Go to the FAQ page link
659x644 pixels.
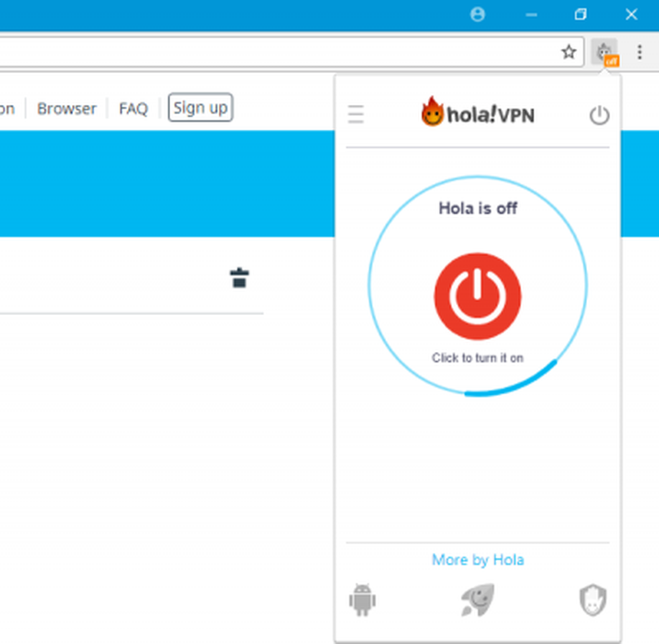(133, 108)
